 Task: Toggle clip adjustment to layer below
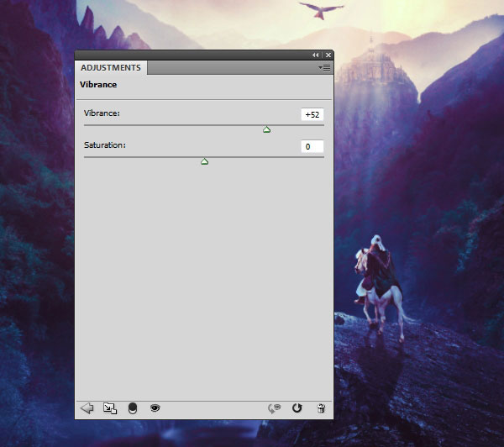click(x=133, y=408)
